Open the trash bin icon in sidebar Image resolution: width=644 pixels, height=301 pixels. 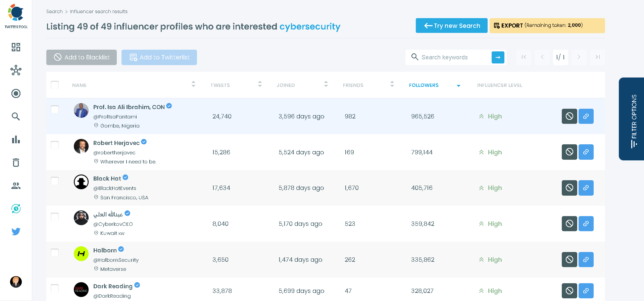16,162
